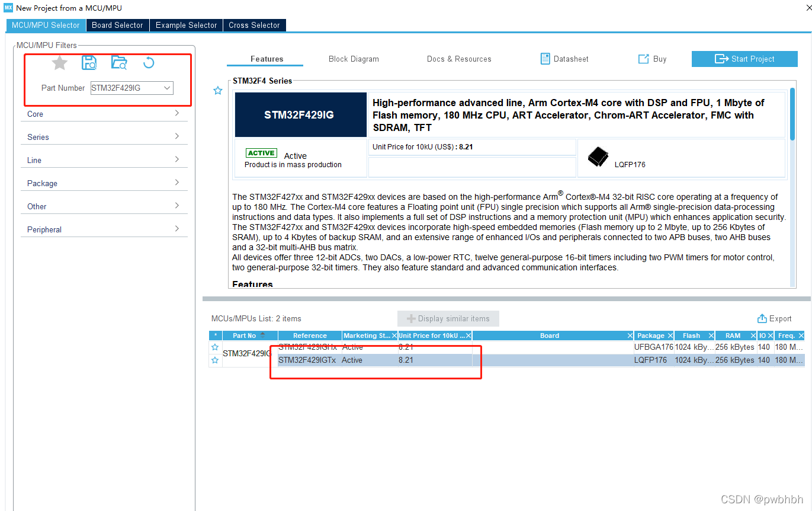Click the star column header
The image size is (812, 511).
[215, 336]
